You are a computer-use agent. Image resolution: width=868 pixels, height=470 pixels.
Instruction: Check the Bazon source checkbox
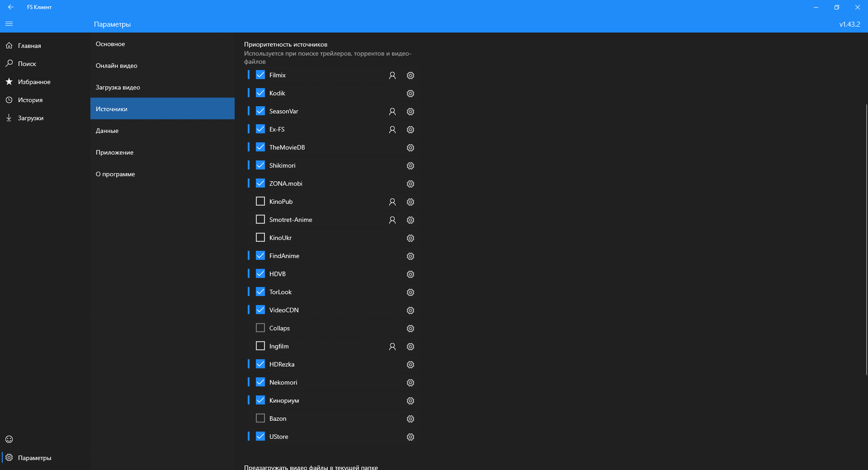pyautogui.click(x=260, y=418)
